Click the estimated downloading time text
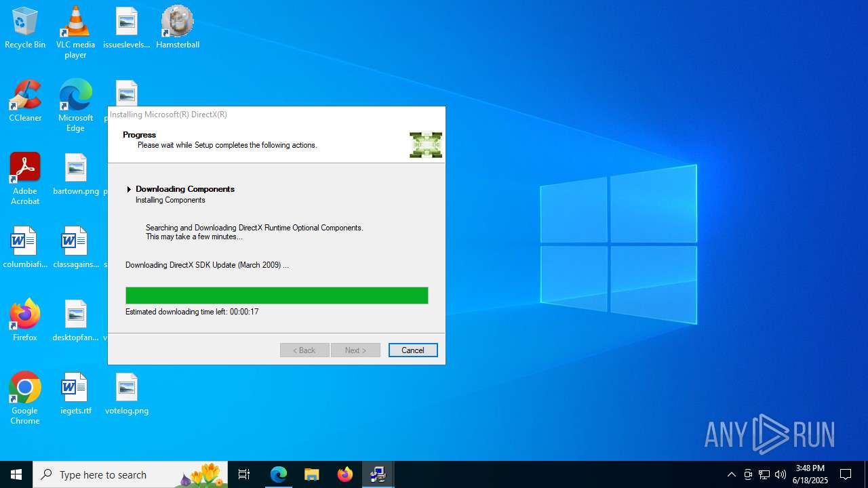The image size is (868, 488). 192,312
